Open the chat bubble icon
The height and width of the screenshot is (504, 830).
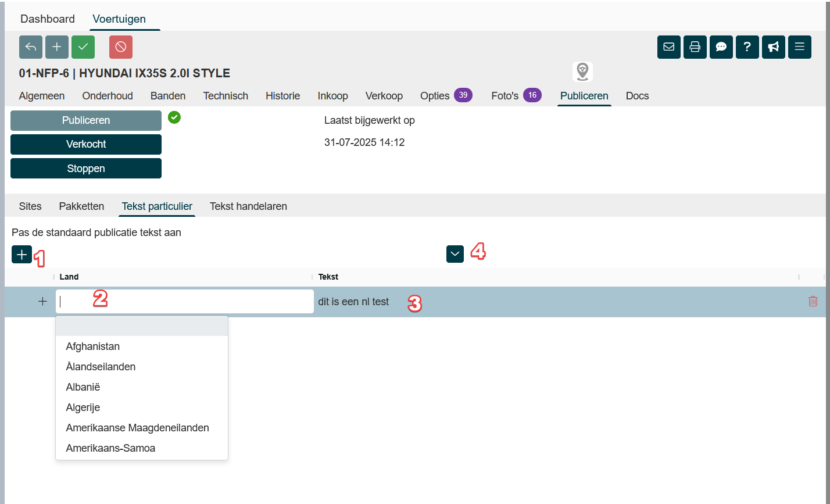point(721,47)
